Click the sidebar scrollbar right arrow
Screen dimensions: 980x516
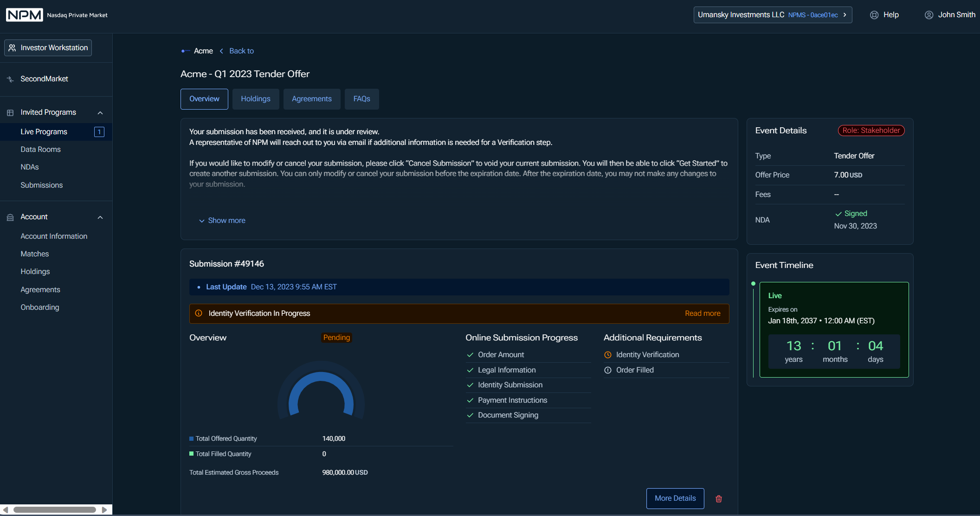(x=104, y=510)
